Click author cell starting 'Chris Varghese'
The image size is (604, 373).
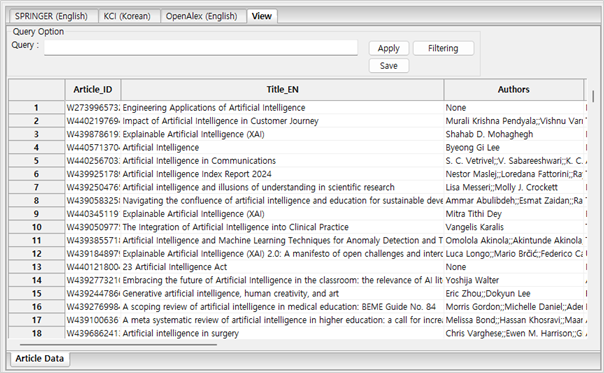(x=514, y=334)
